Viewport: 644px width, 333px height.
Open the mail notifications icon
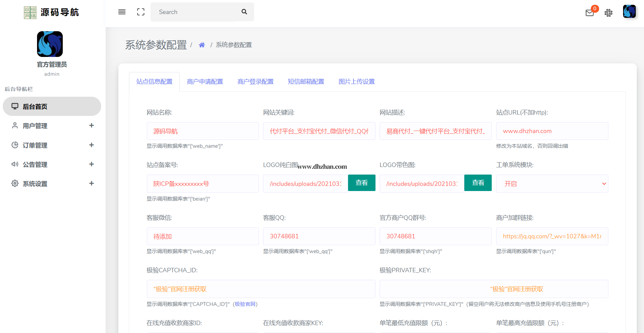coord(589,13)
